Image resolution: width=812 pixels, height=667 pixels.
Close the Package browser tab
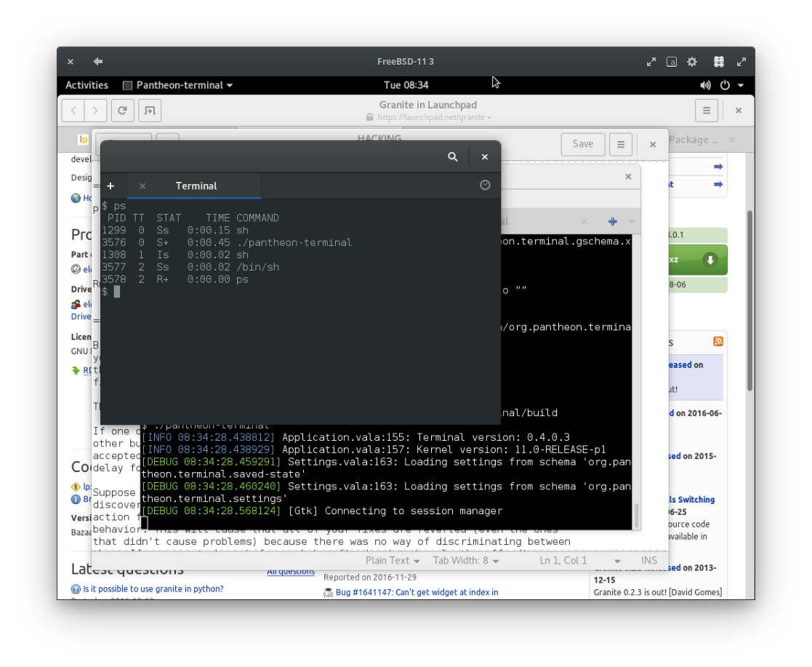[x=732, y=140]
